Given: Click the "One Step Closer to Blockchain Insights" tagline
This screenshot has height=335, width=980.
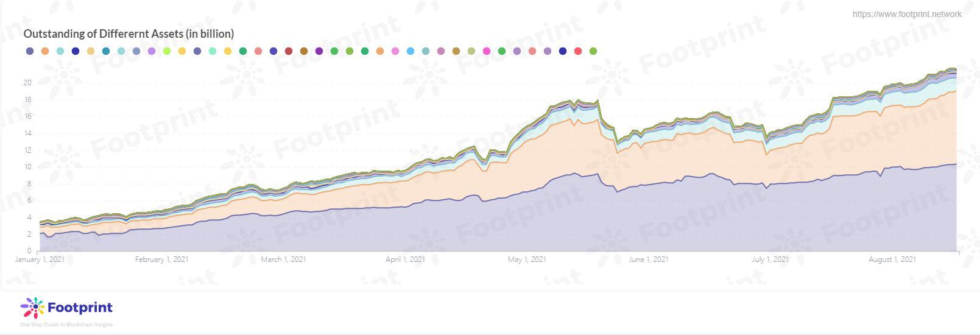Looking at the screenshot, I should point(66,325).
